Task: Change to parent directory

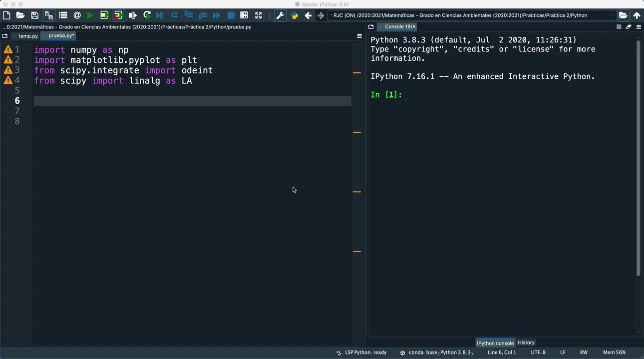Action: click(x=637, y=15)
